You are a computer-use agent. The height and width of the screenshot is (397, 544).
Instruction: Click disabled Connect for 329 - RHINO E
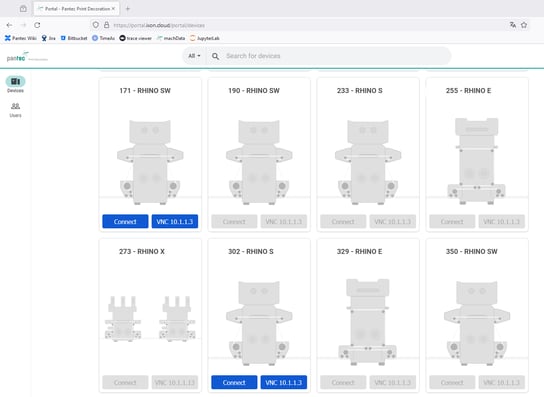(x=343, y=382)
